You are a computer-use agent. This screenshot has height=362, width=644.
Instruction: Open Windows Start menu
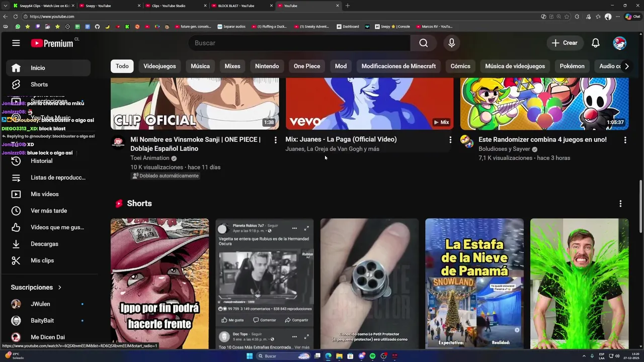click(249, 356)
